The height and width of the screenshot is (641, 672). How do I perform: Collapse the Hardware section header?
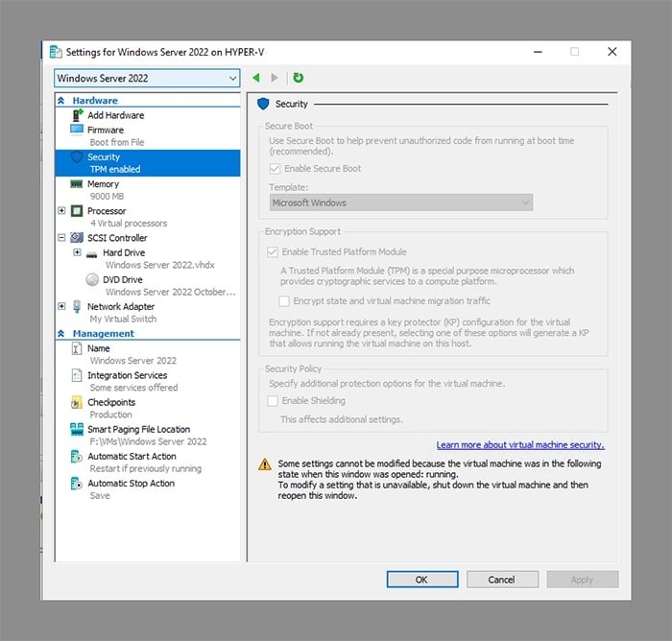[62, 100]
